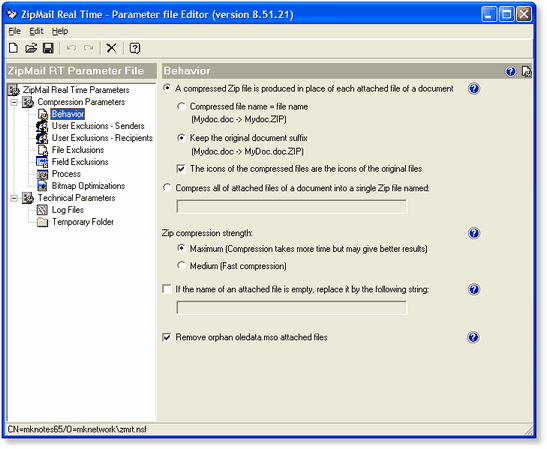547x449 pixels.
Task: Click the replacement string input field
Action: 292,308
